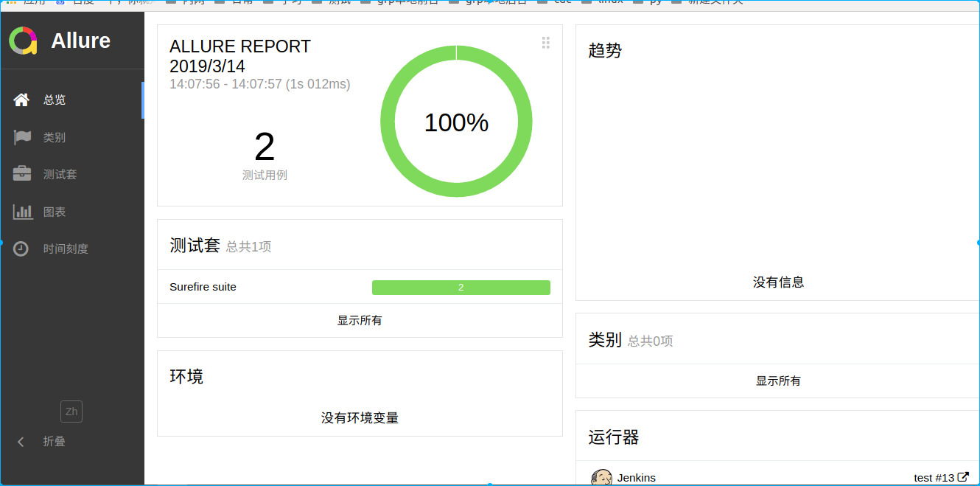Image resolution: width=980 pixels, height=486 pixels.
Task: Click the 类别 flag icon
Action: pos(22,137)
